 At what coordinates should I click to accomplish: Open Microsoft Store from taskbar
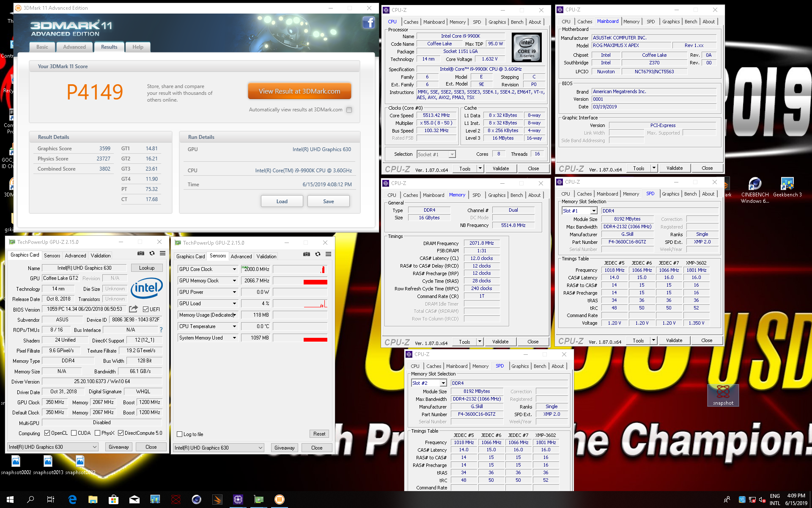[x=113, y=500]
